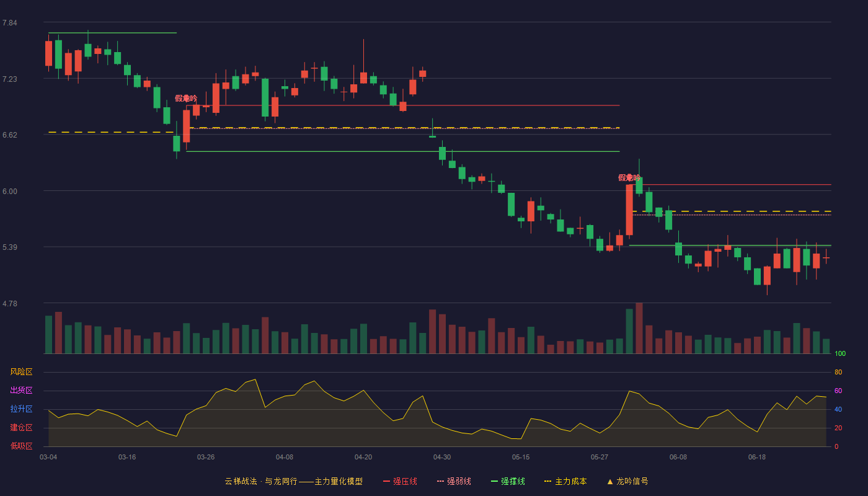The width and height of the screenshot is (868, 496).
Task: Click the 60 indicator scale label
Action: point(838,391)
